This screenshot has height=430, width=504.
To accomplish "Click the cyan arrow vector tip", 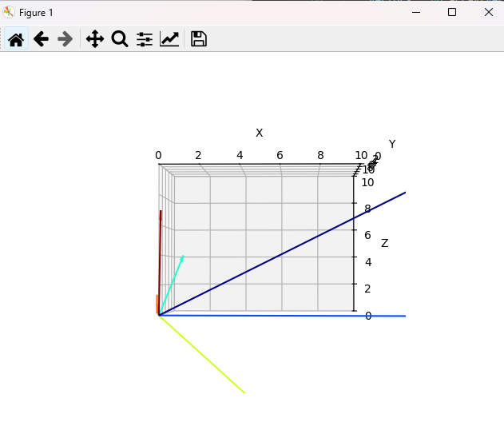I will tap(183, 257).
